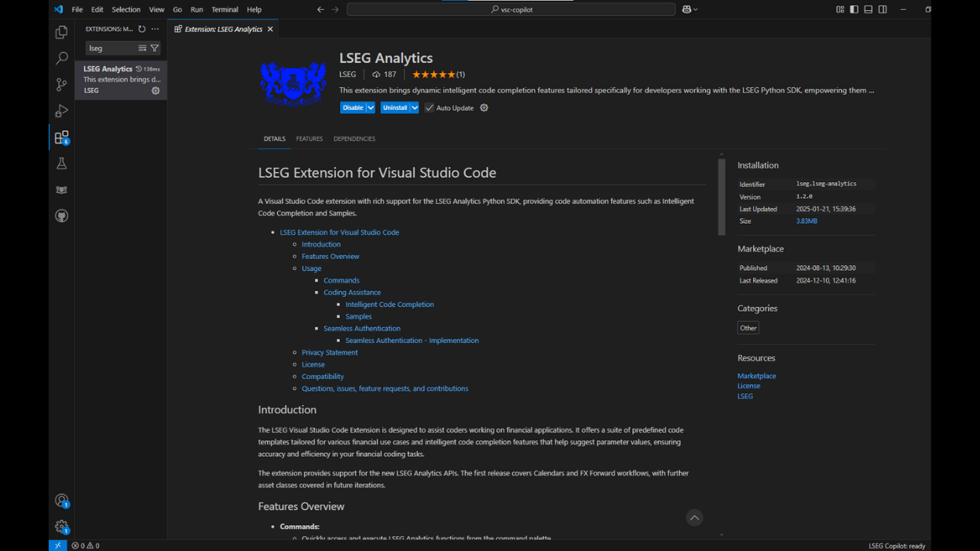
Task: Open extensions search filter
Action: [x=155, y=49]
